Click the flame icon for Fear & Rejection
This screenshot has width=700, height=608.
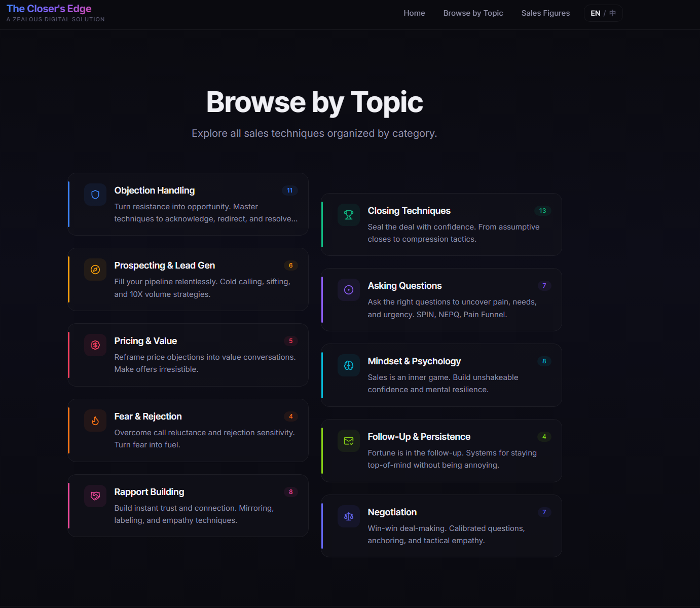(x=95, y=421)
